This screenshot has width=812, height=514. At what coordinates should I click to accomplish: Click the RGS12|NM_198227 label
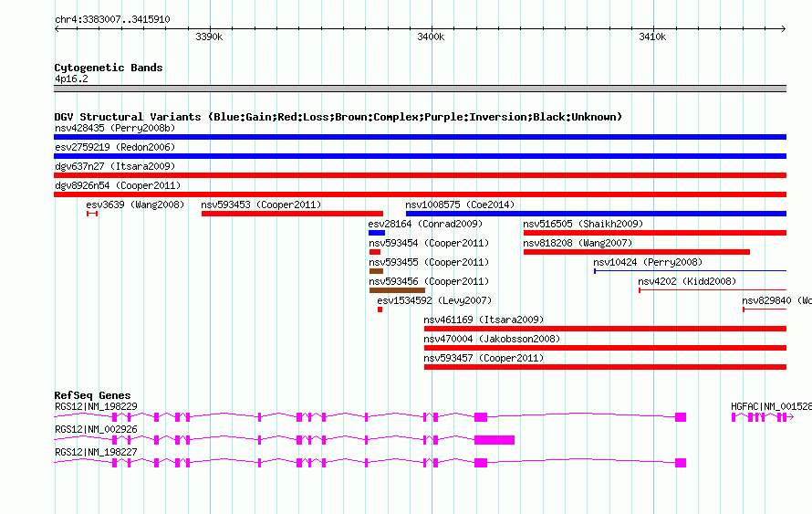(x=96, y=452)
